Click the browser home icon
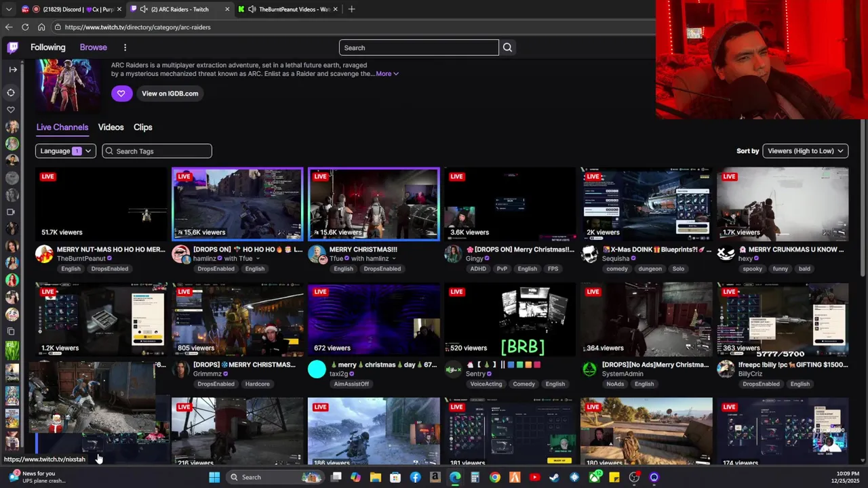 41,27
